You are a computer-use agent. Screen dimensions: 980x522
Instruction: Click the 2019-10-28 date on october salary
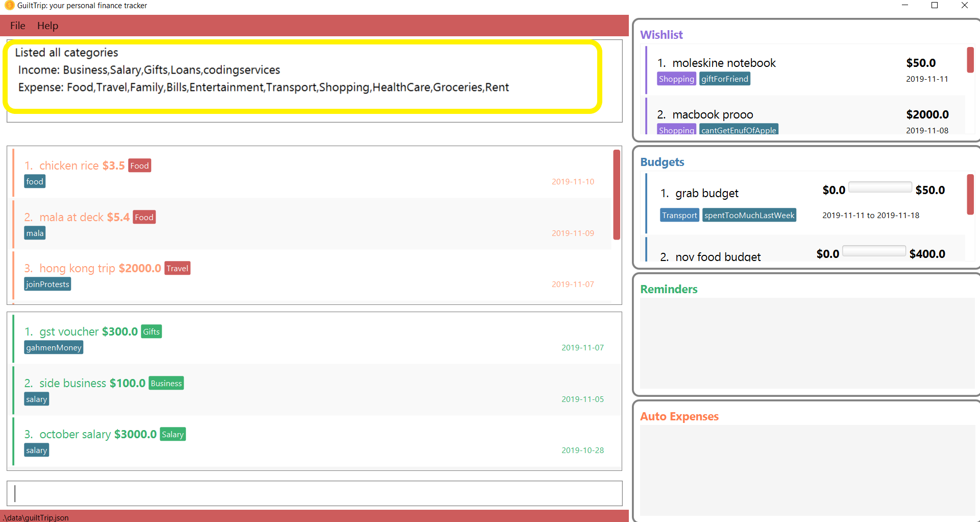582,450
